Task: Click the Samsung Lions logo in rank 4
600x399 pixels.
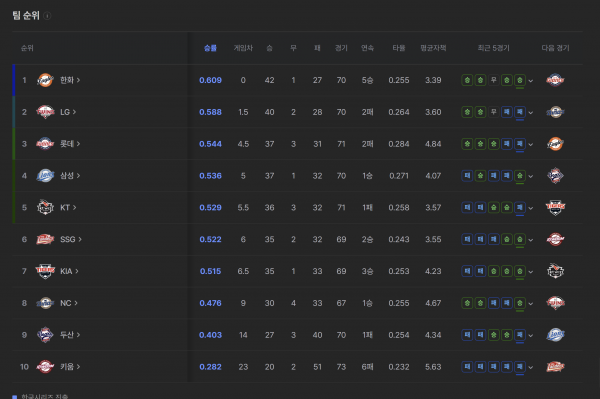Action: pos(45,176)
